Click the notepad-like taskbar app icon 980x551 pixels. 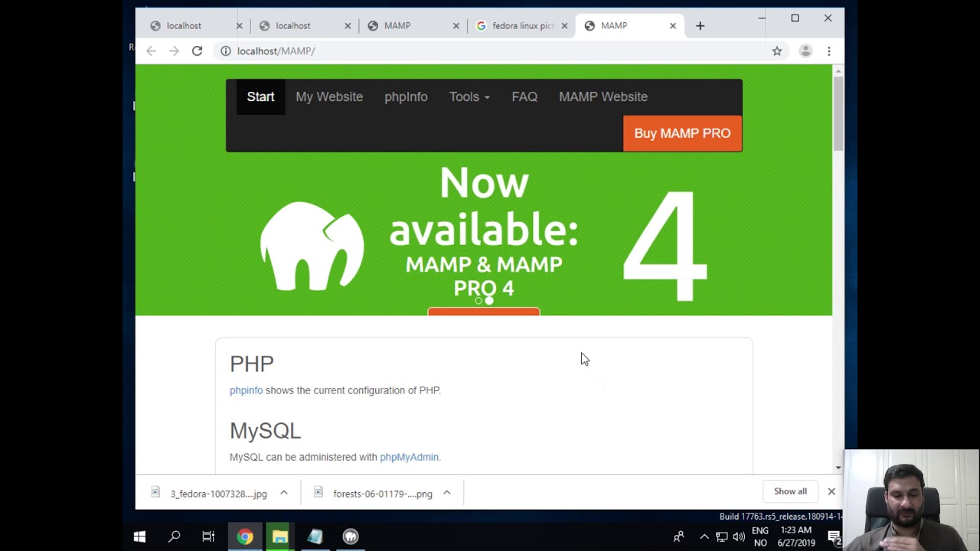(x=315, y=536)
